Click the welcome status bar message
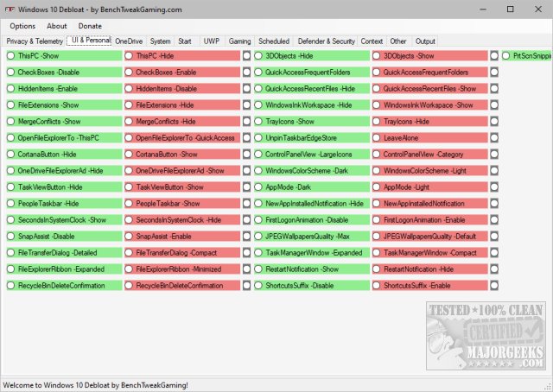The height and width of the screenshot is (392, 553). (x=96, y=385)
